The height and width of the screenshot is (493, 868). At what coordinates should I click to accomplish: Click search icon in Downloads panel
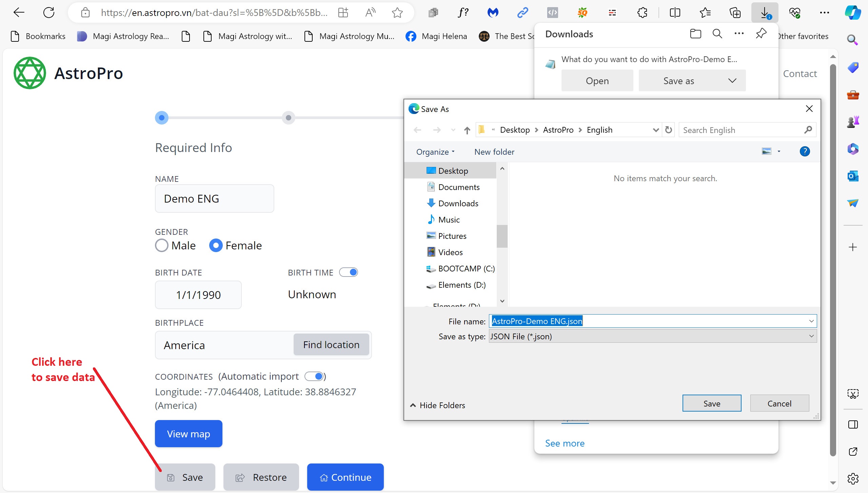click(x=717, y=34)
